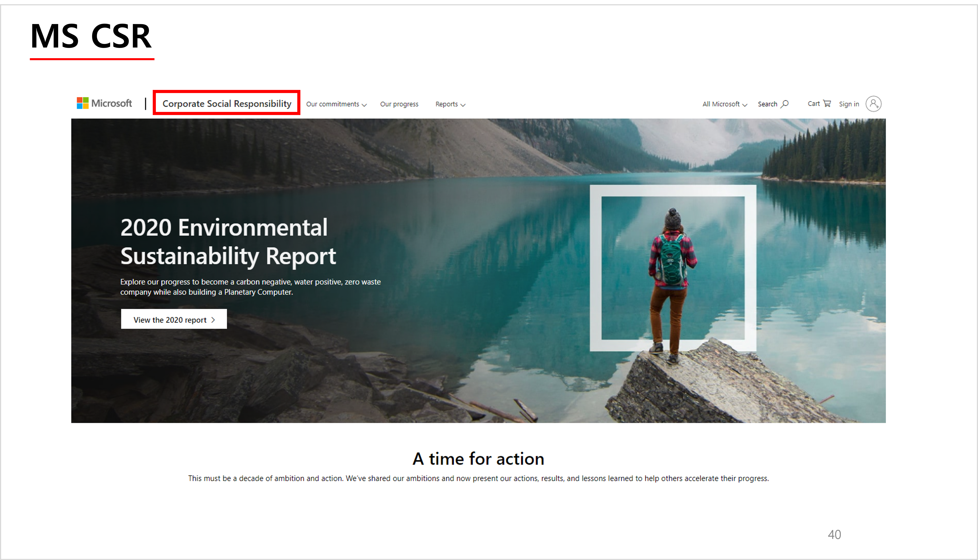Click the Microsoft wordmark text
Viewport: 978px width, 560px height.
click(x=111, y=103)
